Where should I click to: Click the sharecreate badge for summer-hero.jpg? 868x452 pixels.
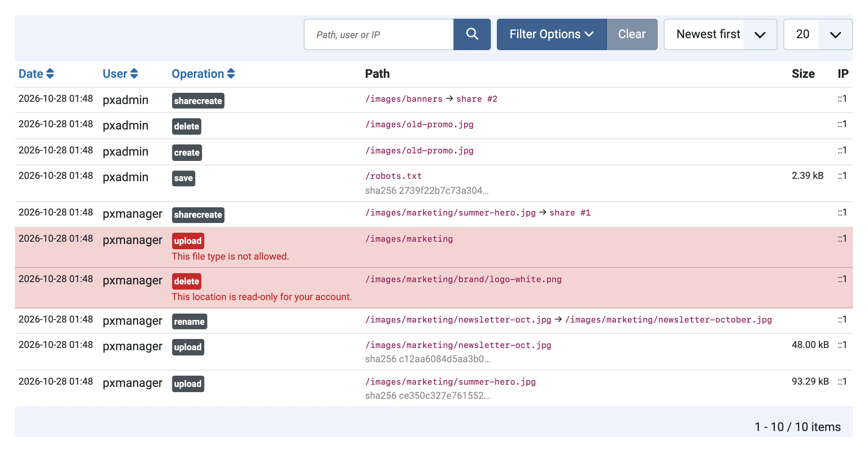(198, 214)
